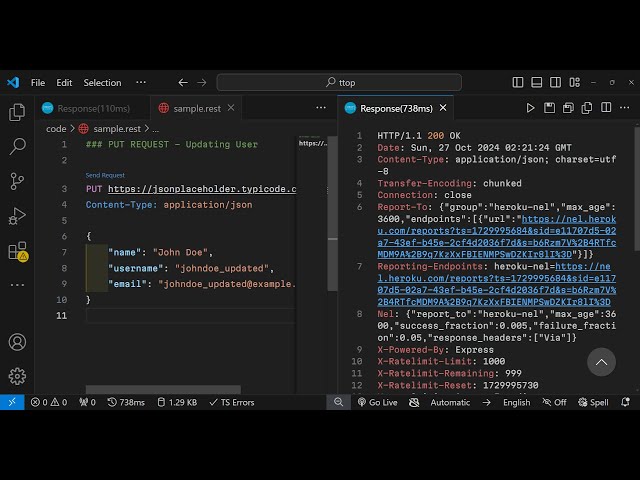Click the Accounts icon

click(17, 342)
